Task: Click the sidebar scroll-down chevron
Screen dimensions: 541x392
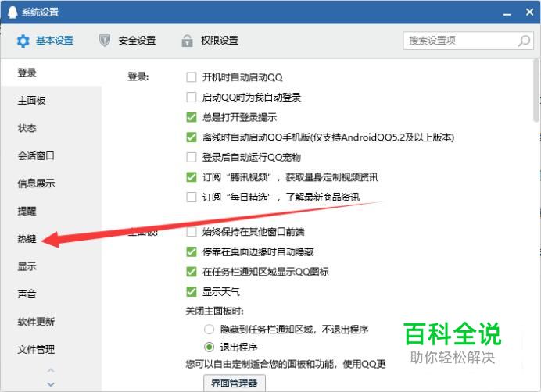Action: (51, 384)
